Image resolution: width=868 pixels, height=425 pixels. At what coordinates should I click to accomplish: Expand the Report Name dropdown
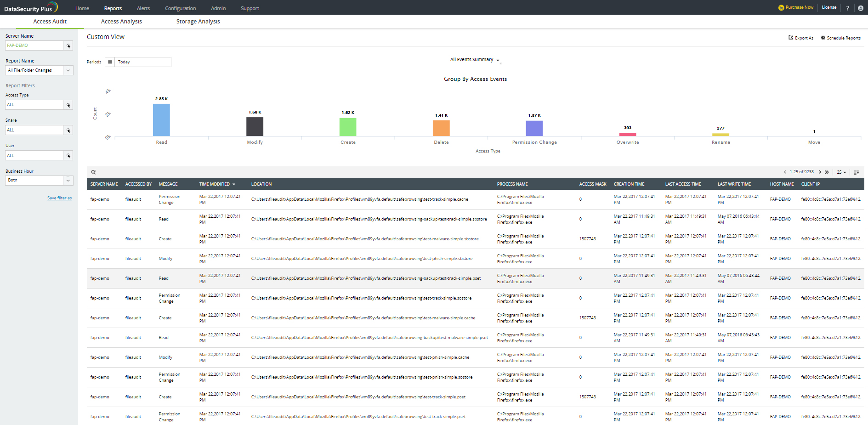click(68, 70)
